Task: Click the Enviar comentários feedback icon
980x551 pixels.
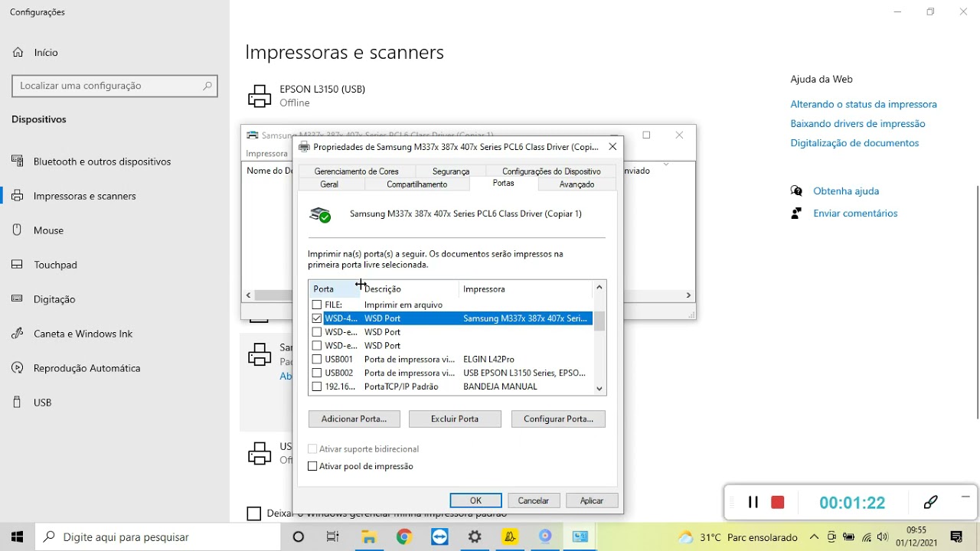Action: point(796,214)
